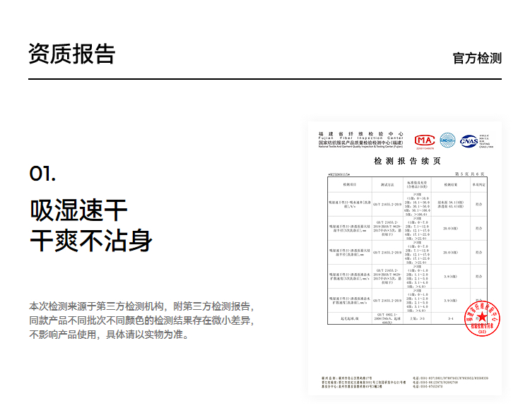Viewport: 530px width, 420px height.
Task: Click the round blue ilac-MRA logo
Action: 448,140
